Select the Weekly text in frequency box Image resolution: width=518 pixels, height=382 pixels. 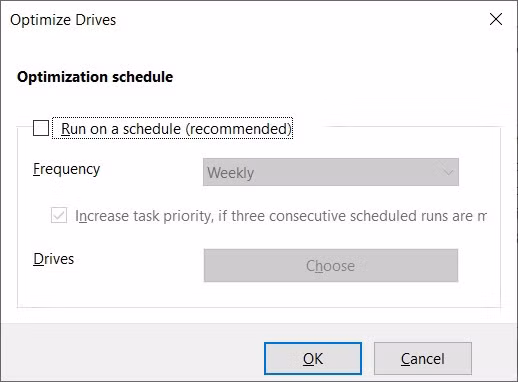230,173
